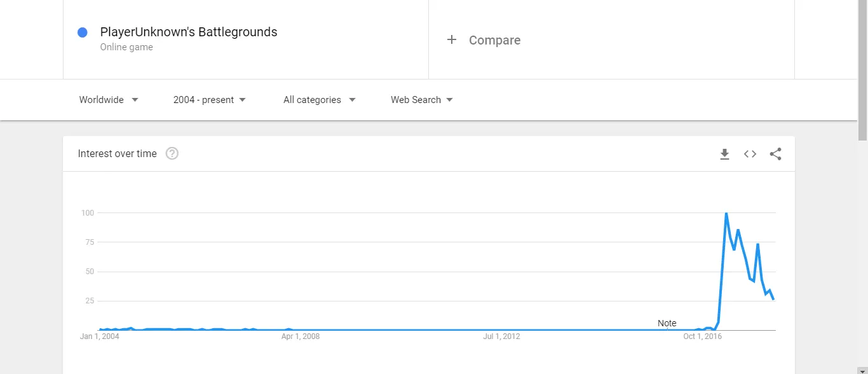Open the 2004 - present time range dropdown
Viewport: 868px width, 374px height.
[x=210, y=100]
